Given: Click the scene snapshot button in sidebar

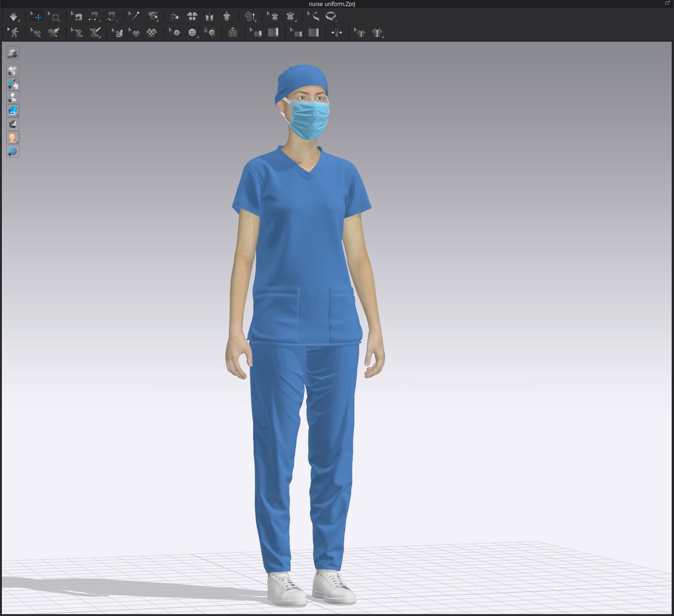Looking at the screenshot, I should click(13, 53).
